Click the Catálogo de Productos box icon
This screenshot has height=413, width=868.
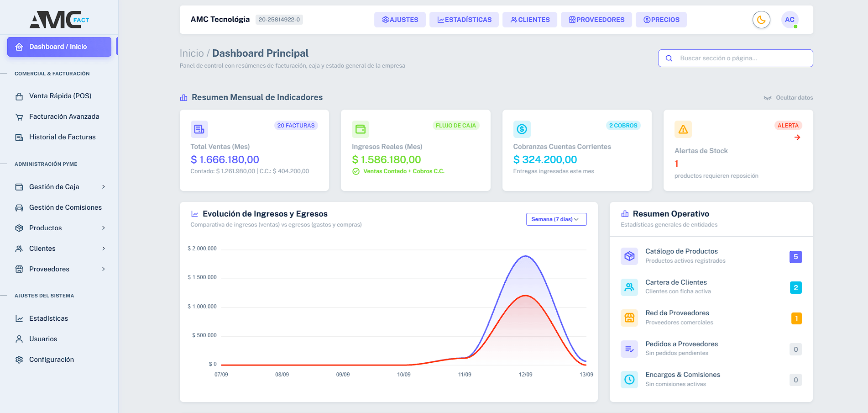[x=629, y=256]
